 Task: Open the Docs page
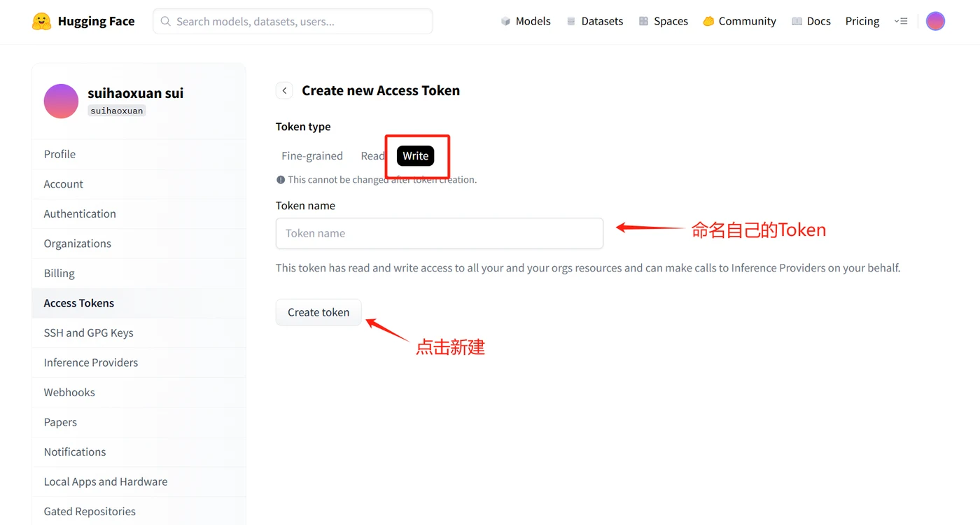click(811, 22)
